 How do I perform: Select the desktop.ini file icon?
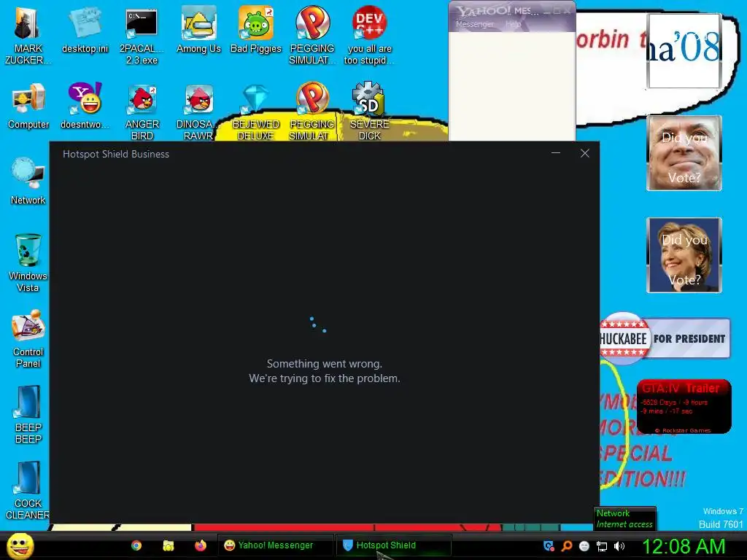(85, 31)
